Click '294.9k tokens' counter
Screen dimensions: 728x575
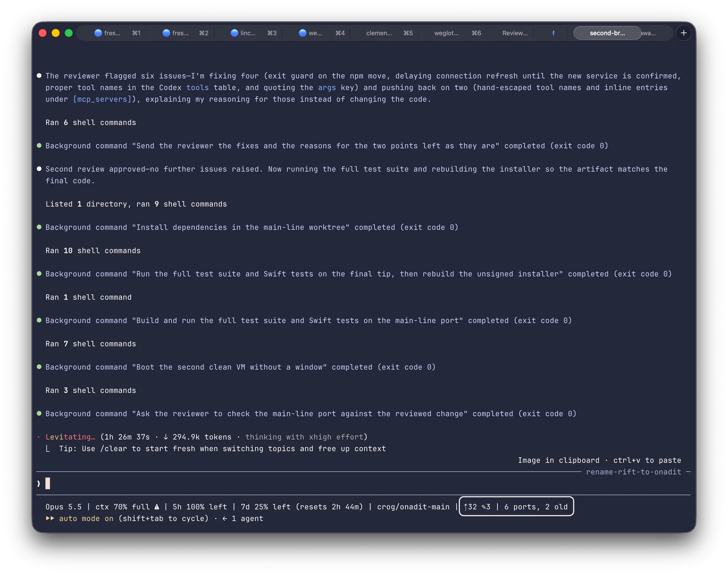click(202, 437)
